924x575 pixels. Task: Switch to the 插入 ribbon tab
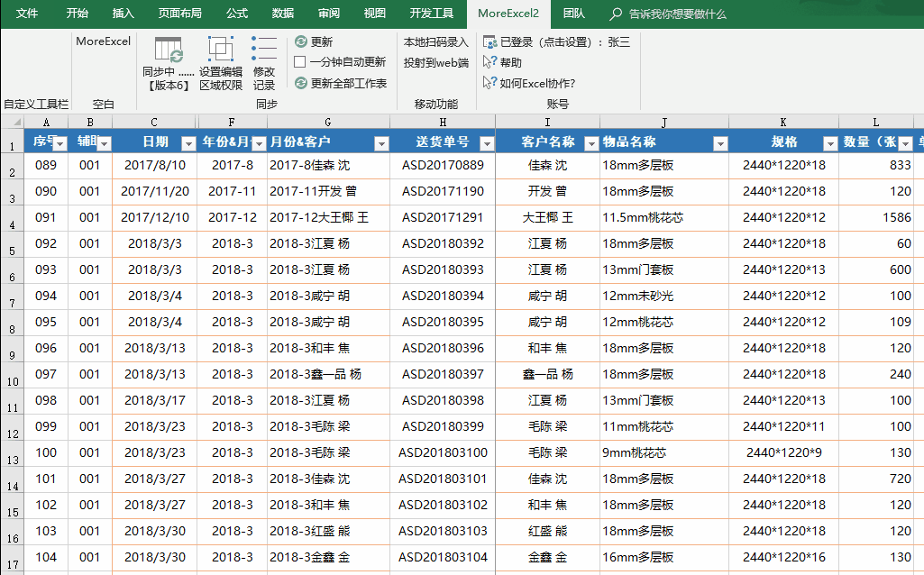click(x=123, y=14)
